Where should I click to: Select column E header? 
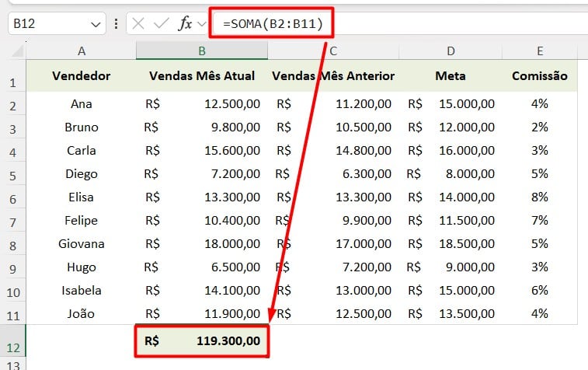(540, 51)
